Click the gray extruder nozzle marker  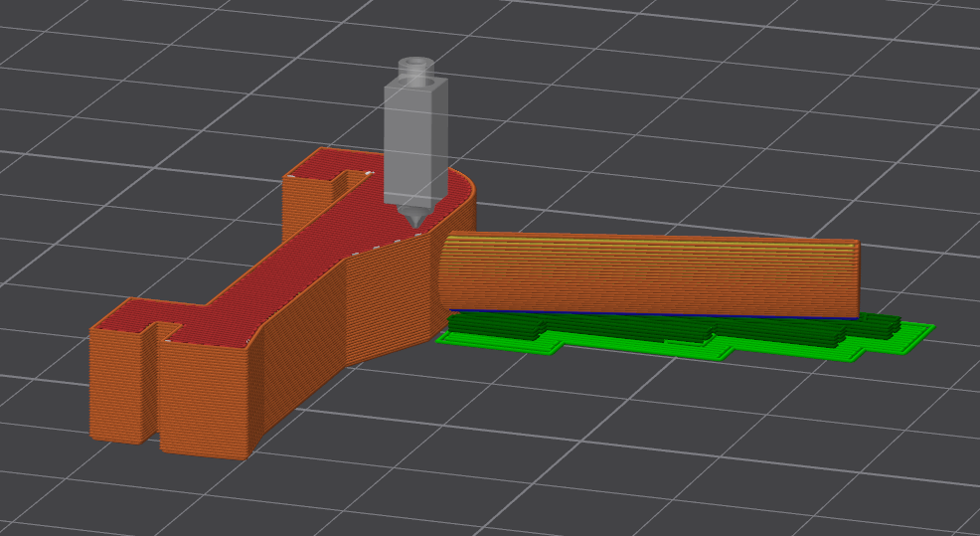[415, 142]
